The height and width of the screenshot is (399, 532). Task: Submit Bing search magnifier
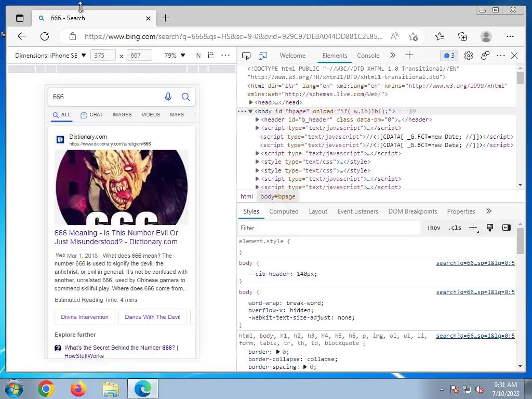pyautogui.click(x=185, y=97)
